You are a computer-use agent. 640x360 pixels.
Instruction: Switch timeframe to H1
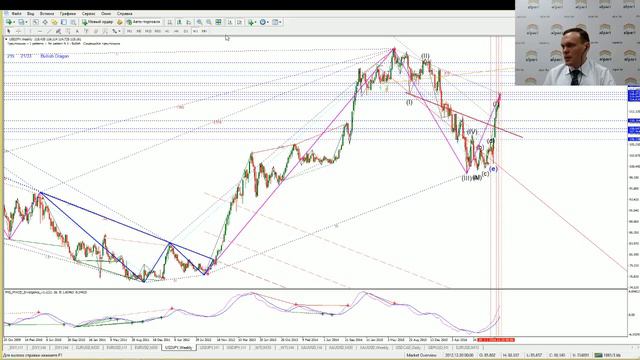[x=167, y=31]
